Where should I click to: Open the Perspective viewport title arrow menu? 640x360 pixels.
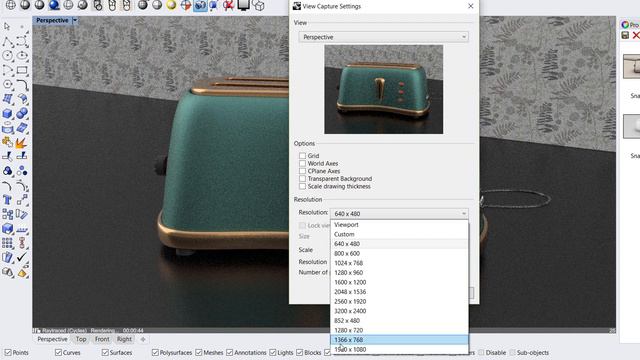click(75, 20)
